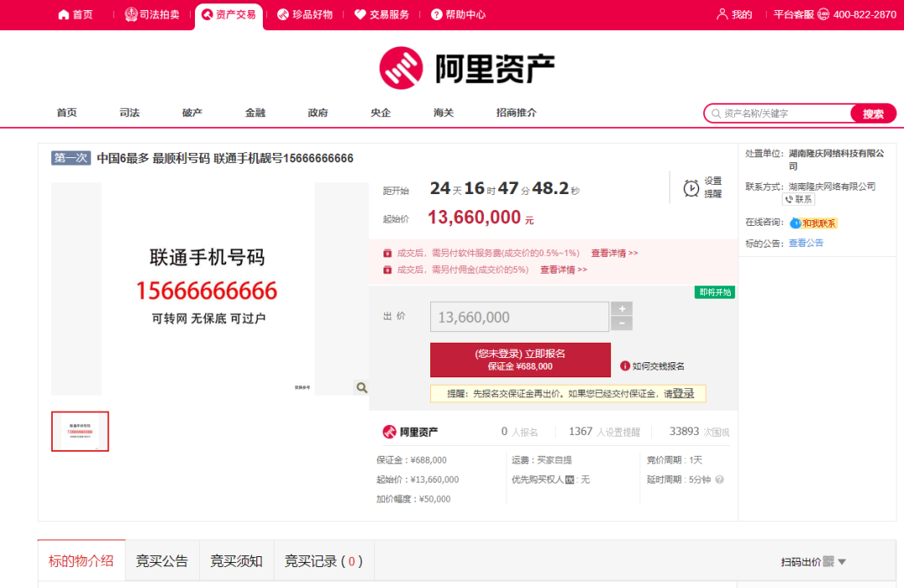The width and height of the screenshot is (904, 588).
Task: View 佣金 details link
Action: (563, 269)
